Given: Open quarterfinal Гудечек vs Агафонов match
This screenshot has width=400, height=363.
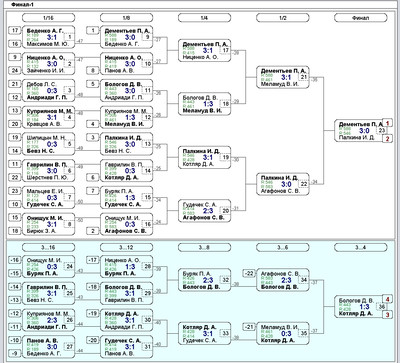Looking at the screenshot, I should (x=204, y=211).
